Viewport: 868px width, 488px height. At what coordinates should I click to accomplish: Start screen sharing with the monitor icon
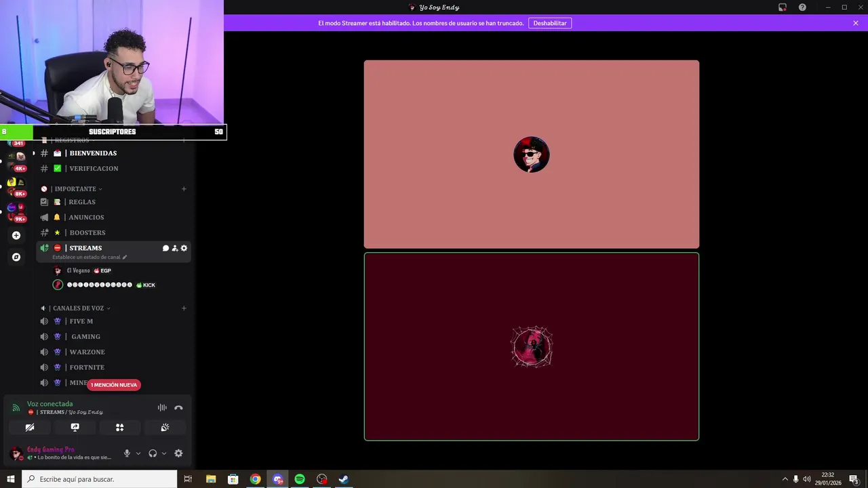tap(75, 428)
